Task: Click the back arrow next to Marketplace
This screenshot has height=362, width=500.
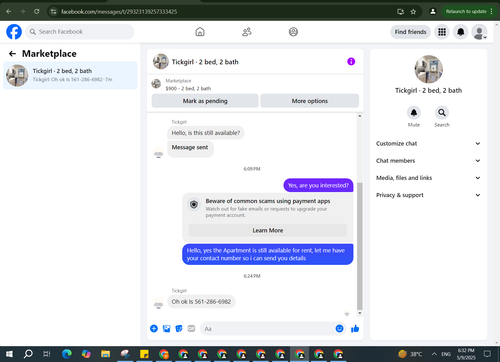Action: (12, 54)
